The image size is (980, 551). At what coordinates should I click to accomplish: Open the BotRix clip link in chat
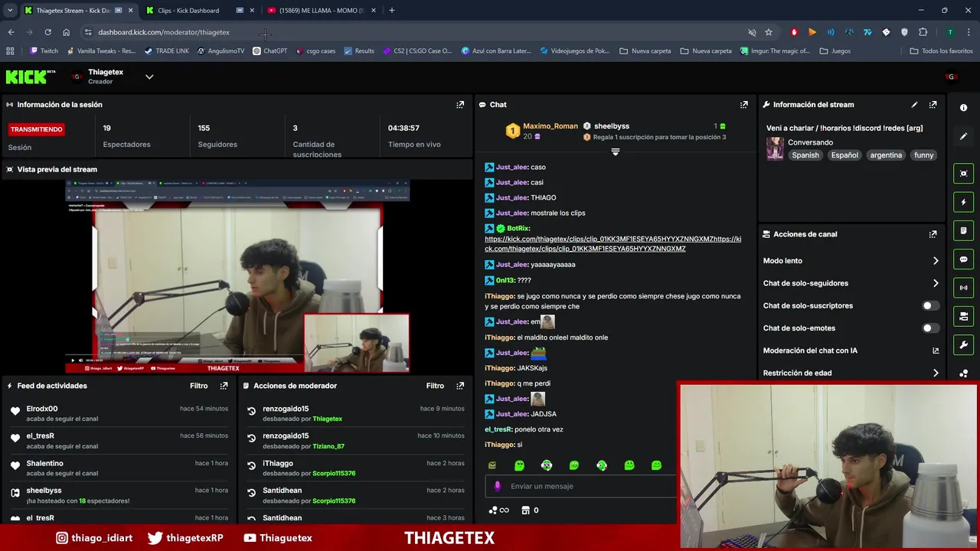pyautogui.click(x=612, y=243)
